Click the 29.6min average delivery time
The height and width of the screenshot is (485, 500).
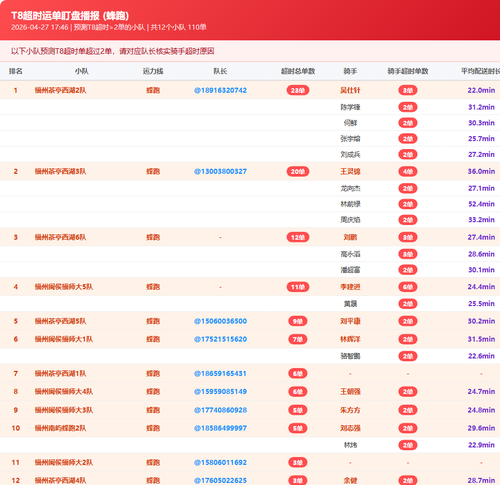click(x=481, y=428)
